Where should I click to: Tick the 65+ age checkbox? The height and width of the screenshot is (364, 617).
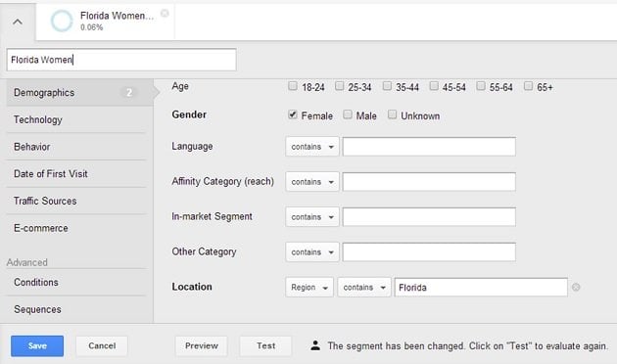click(x=528, y=86)
